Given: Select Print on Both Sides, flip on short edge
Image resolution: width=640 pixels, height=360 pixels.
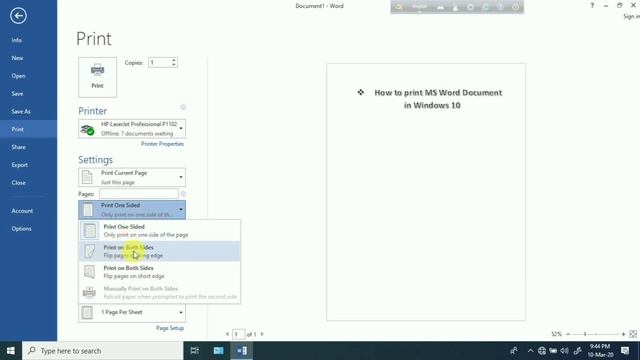Looking at the screenshot, I should [x=160, y=272].
